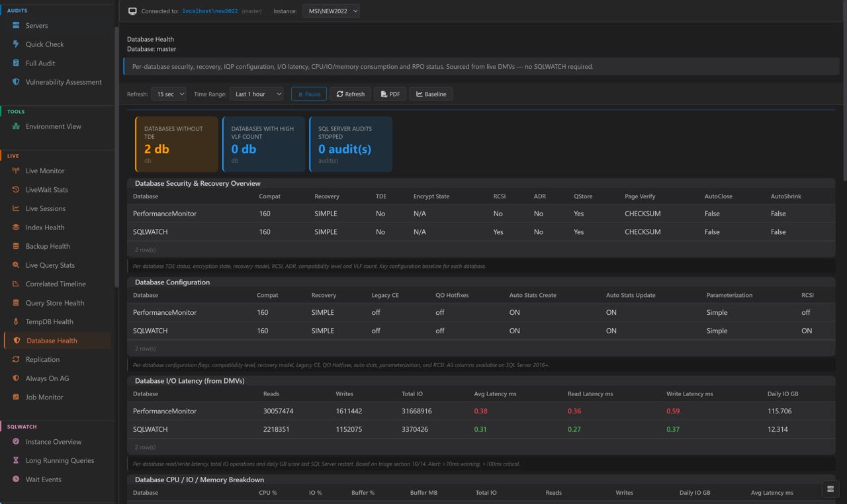Export the report as PDF
The height and width of the screenshot is (504, 847).
[x=390, y=94]
